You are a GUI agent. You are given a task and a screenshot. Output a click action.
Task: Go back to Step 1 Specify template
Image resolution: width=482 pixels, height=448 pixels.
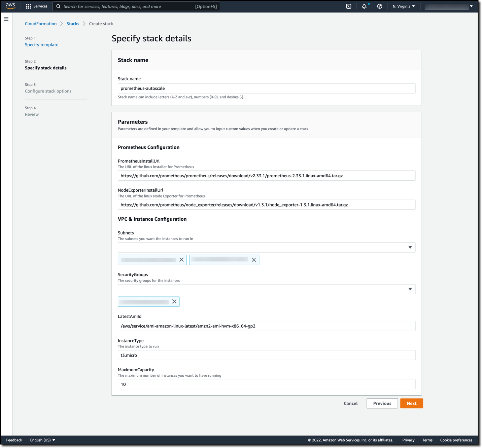(x=41, y=44)
